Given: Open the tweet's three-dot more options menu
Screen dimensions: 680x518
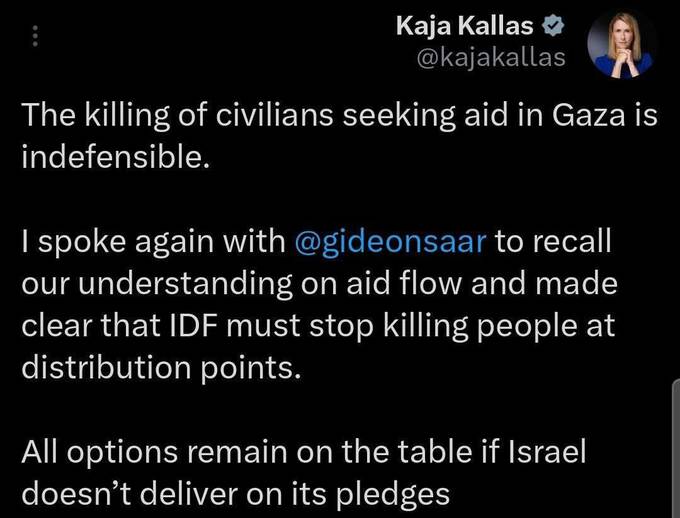Looking at the screenshot, I should click(37, 36).
